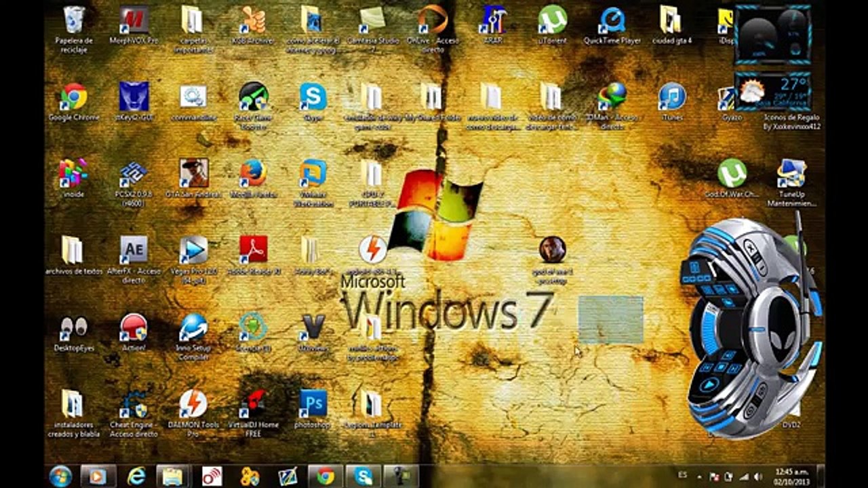Screen dimensions: 868x488
Task: Open the Google Chrome desktop shortcut
Action: 73,97
